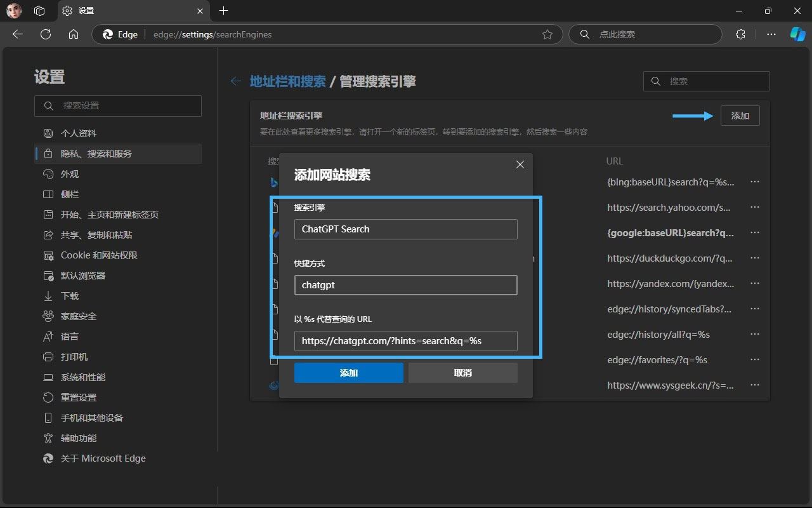This screenshot has height=508, width=812.
Task: Open the tab actions workspace icon
Action: [x=39, y=11]
